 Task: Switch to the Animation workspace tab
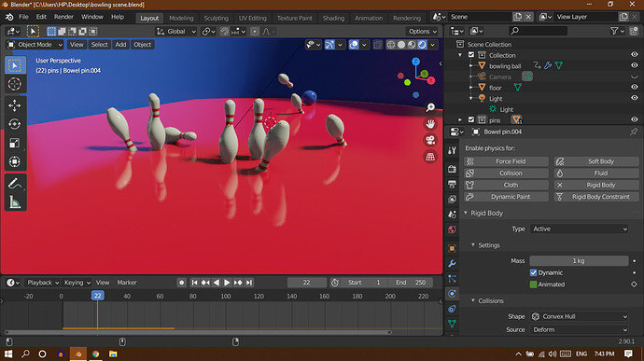(369, 18)
